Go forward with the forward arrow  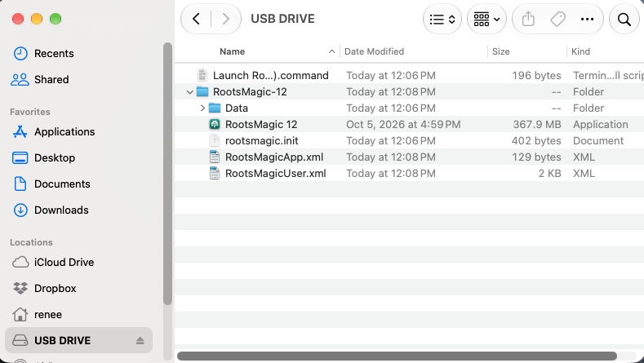pyautogui.click(x=225, y=19)
